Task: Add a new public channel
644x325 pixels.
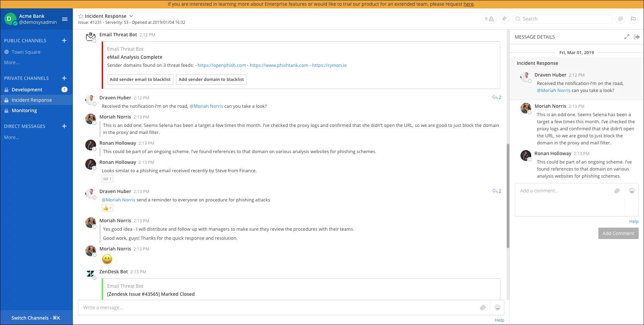Action: tap(64, 41)
